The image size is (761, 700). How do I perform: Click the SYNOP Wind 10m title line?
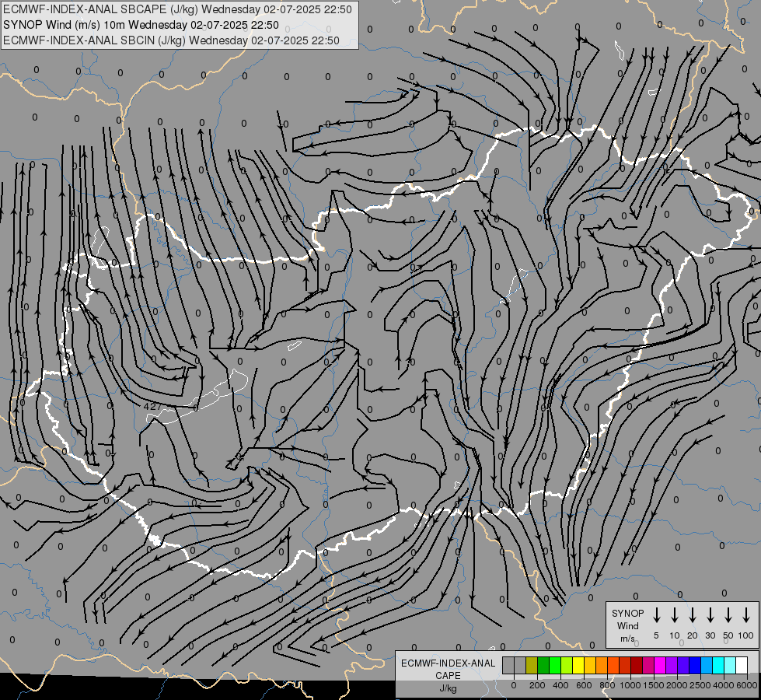(x=141, y=25)
